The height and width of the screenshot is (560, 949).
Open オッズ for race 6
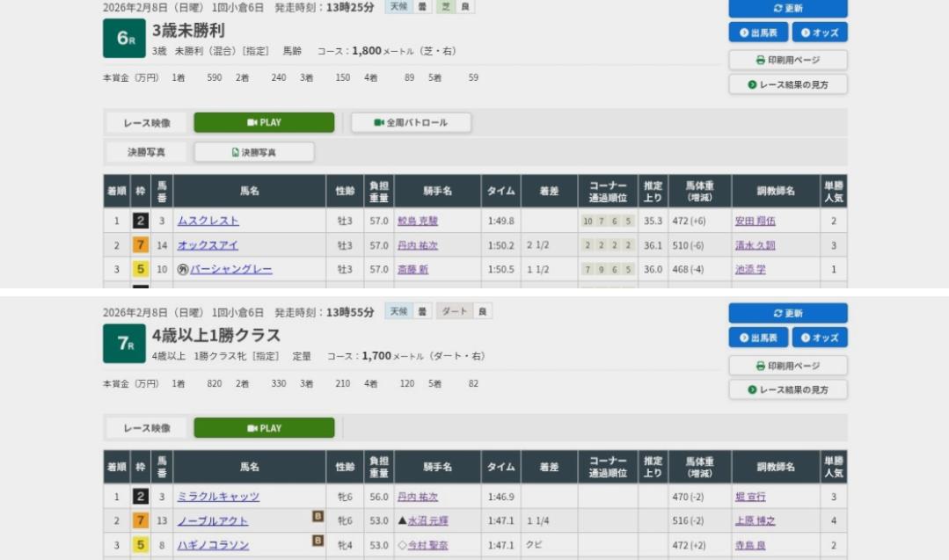point(819,33)
